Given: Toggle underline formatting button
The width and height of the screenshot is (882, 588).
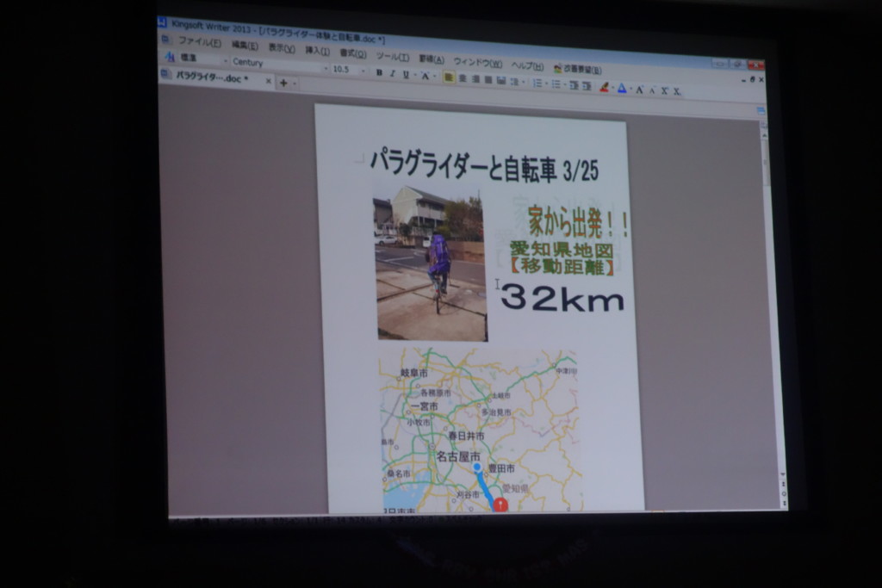Looking at the screenshot, I should [406, 75].
